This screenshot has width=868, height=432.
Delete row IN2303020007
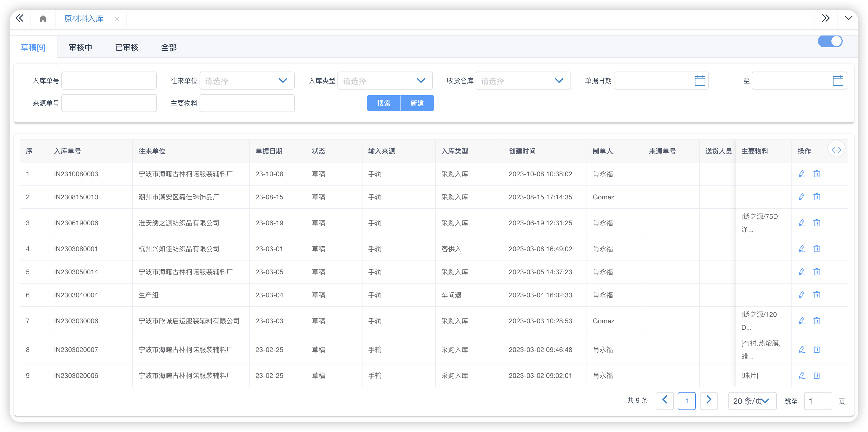tap(816, 349)
